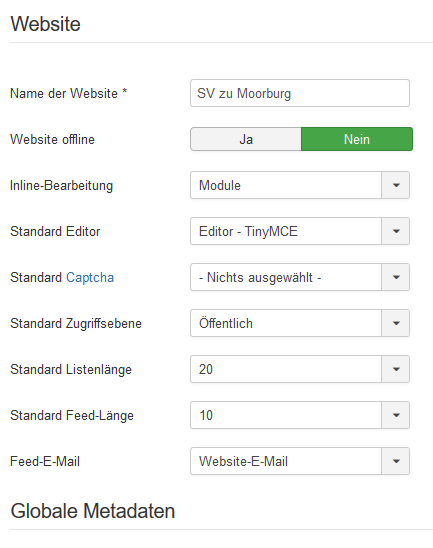433x548 pixels.
Task: Open the Nichts ausgewählt captcha dropdown
Action: click(300, 277)
